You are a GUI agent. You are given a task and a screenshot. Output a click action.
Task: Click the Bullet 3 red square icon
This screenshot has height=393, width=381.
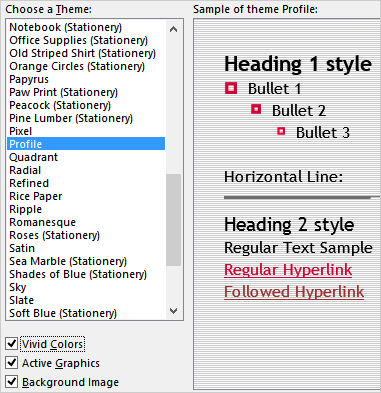(x=281, y=131)
